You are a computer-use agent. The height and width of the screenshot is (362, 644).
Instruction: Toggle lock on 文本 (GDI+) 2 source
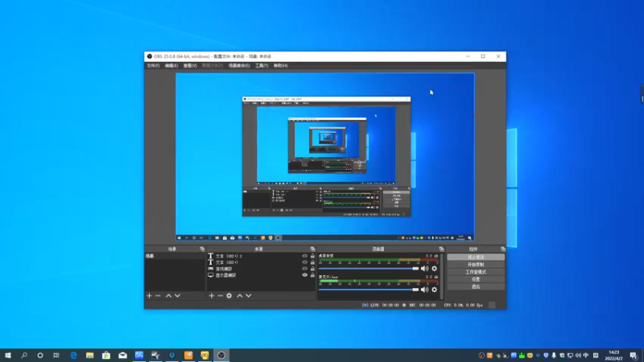coord(312,256)
